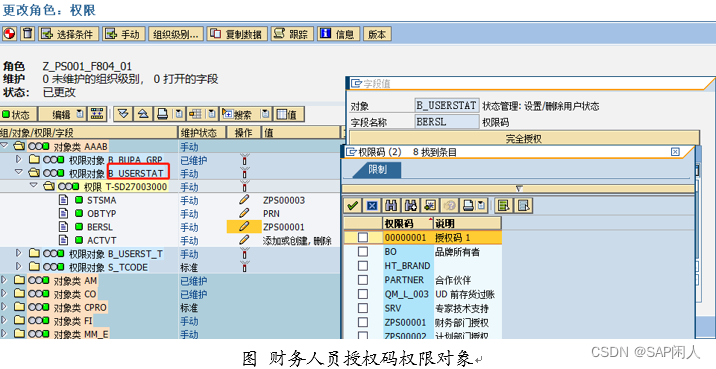Click the print icon in 权限码 dialog
Screen dimensions: 716x369
469,206
